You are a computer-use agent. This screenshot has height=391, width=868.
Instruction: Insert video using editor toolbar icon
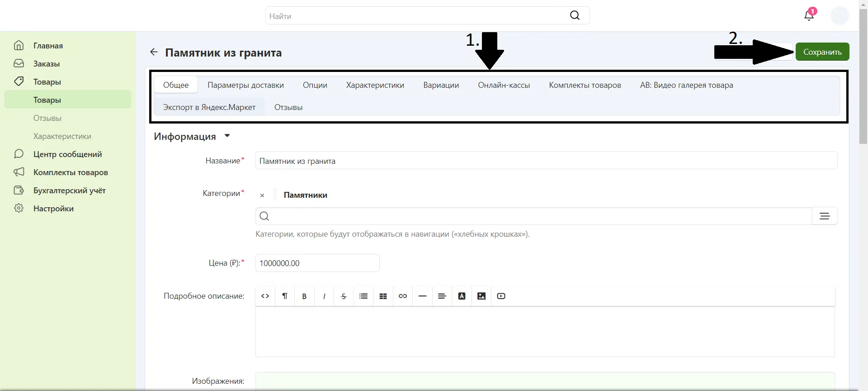pos(501,296)
